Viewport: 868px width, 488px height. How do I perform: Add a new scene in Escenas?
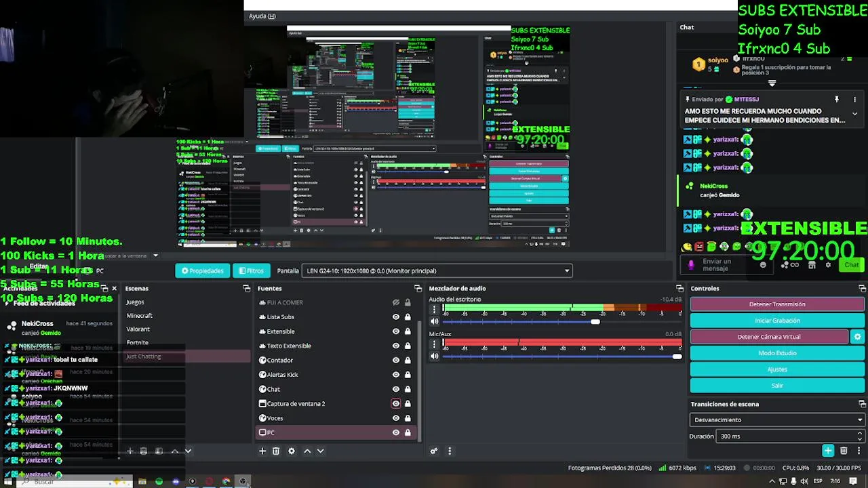pyautogui.click(x=130, y=451)
